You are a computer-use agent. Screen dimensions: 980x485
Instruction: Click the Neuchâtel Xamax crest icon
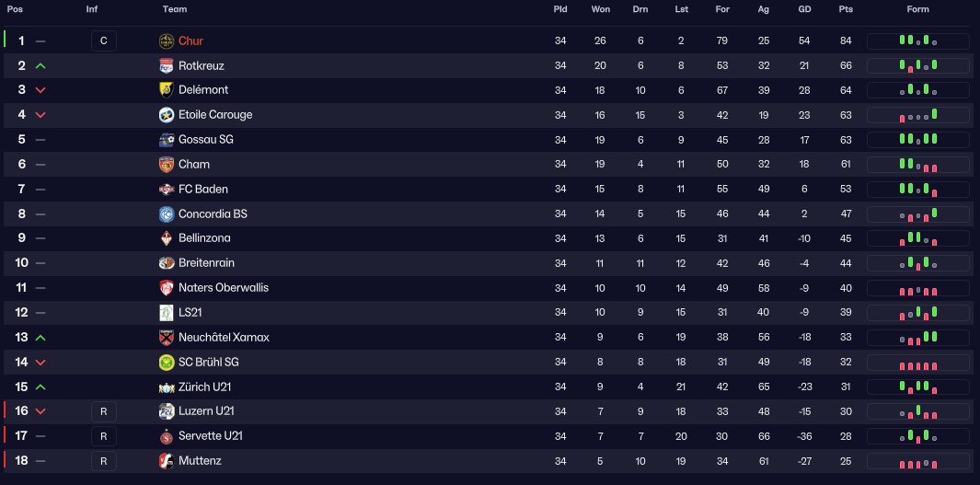click(x=167, y=338)
